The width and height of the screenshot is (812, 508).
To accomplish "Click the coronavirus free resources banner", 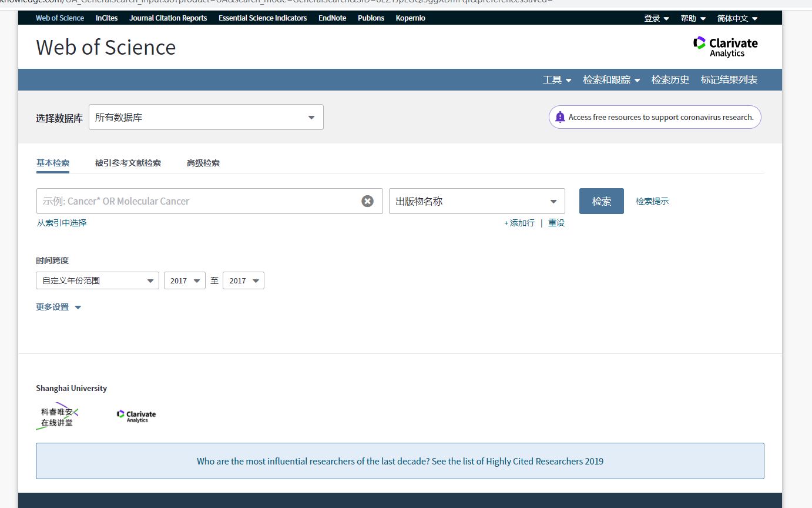I will point(655,117).
